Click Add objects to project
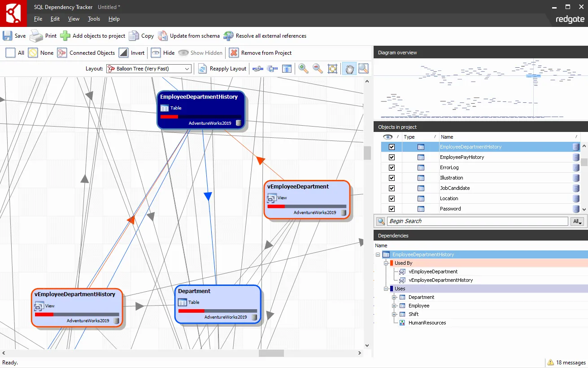The image size is (588, 368). point(65,35)
